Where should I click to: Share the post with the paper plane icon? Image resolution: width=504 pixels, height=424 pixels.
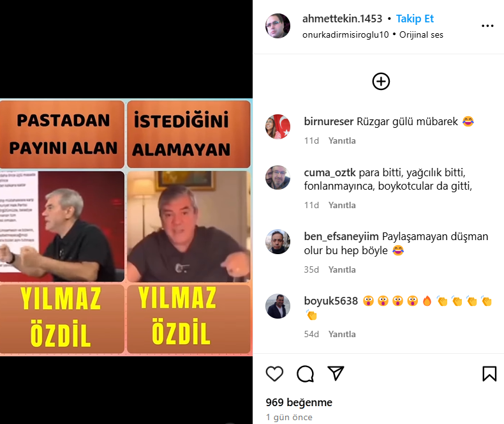(336, 373)
